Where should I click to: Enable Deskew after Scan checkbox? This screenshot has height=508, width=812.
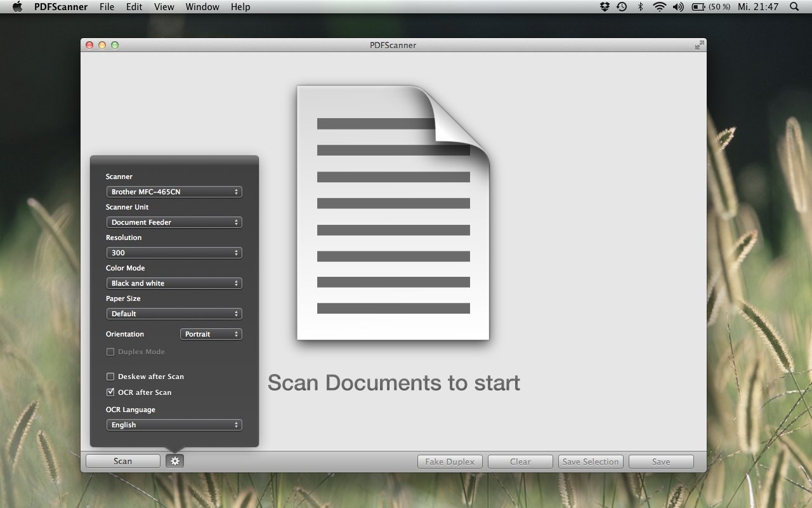(110, 377)
